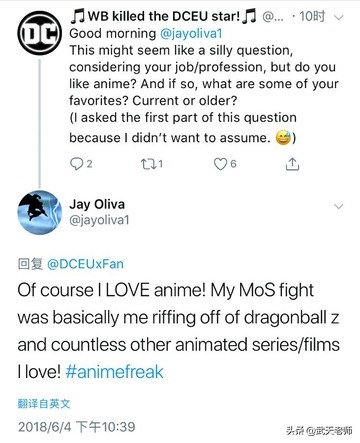Open the DC logo profile avatar
This screenshot has height=443, width=360.
click(39, 32)
